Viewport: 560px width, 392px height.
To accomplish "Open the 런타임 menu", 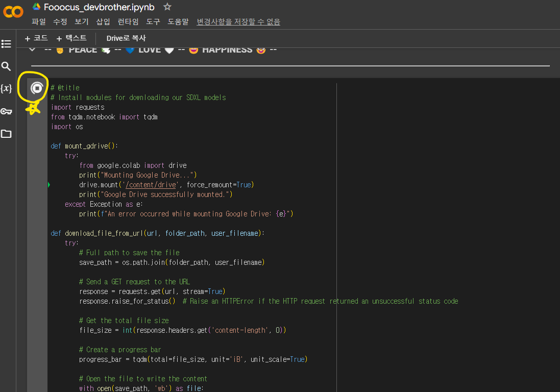I will [x=128, y=22].
